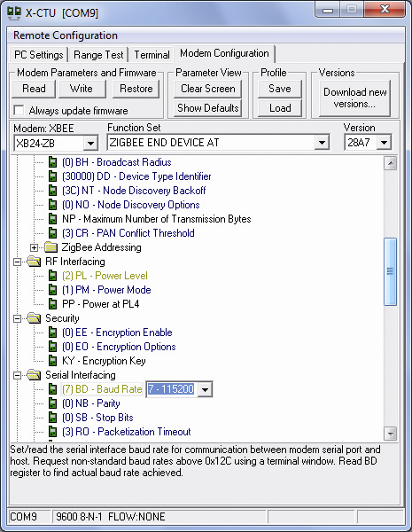Open the Terminal tab
412x532 pixels.
click(x=152, y=55)
